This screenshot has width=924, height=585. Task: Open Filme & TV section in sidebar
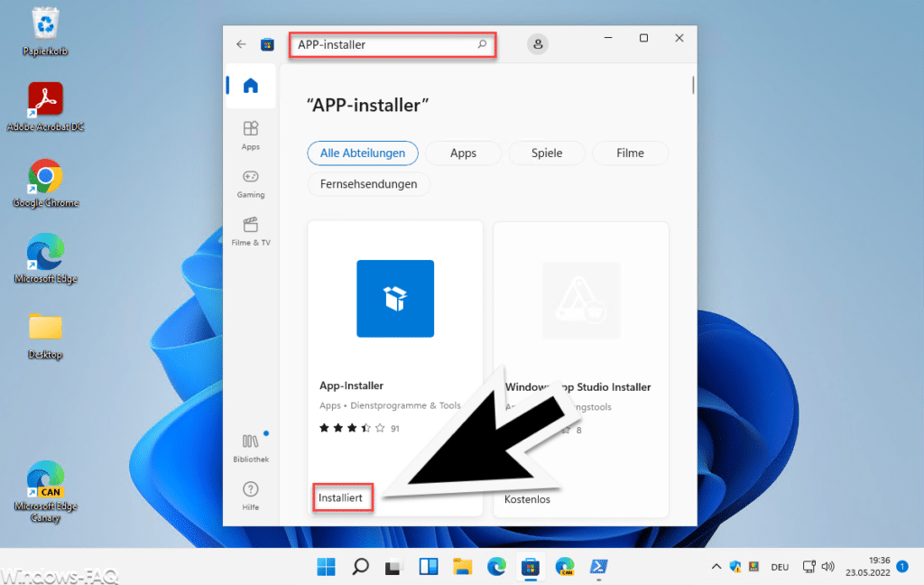(251, 232)
